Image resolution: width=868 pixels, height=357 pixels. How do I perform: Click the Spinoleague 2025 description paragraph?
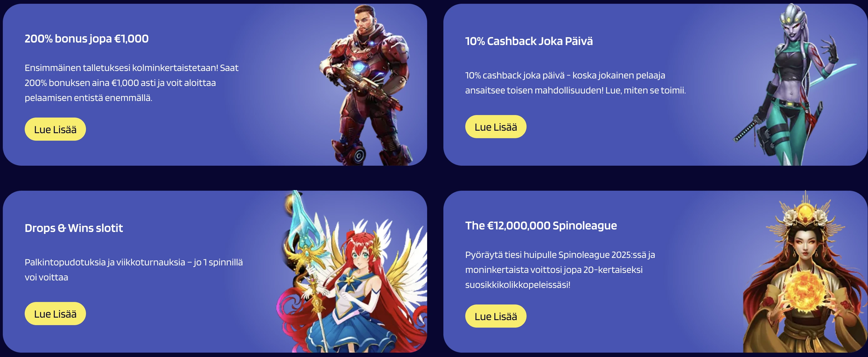560,270
